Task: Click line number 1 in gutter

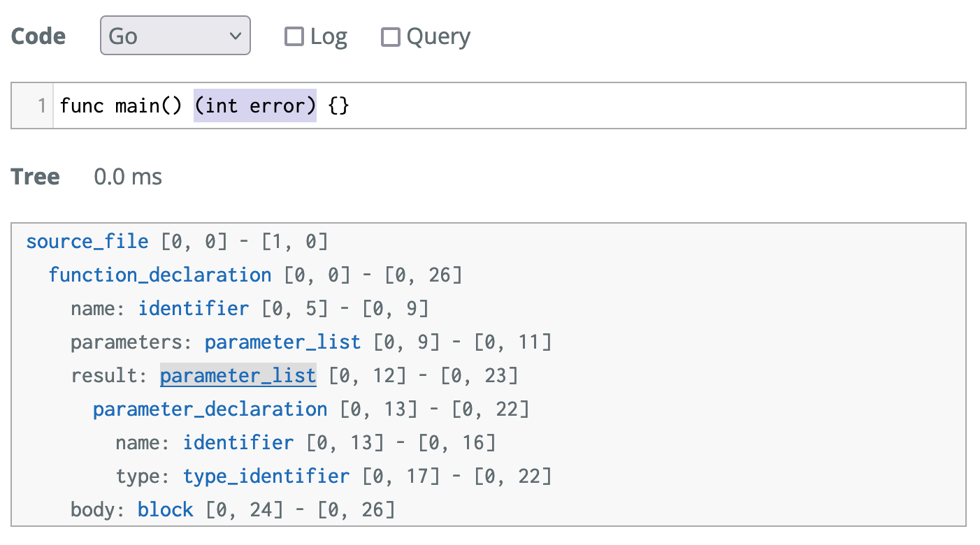Action: 41,106
